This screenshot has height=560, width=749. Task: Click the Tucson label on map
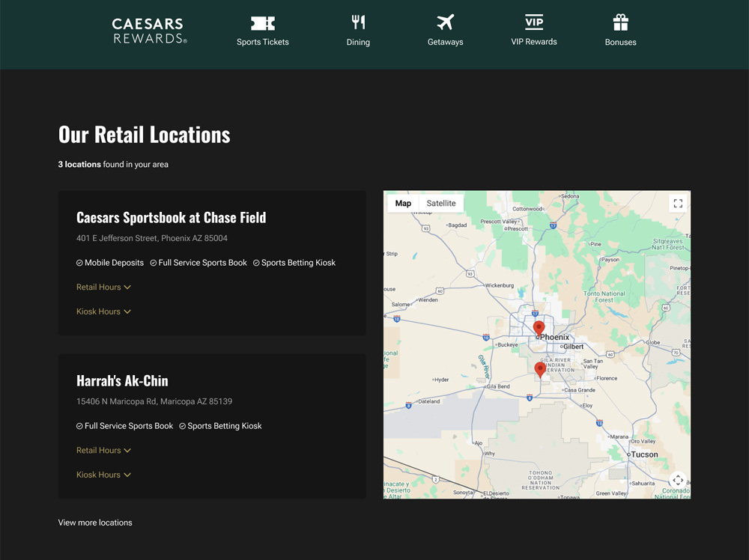point(644,454)
